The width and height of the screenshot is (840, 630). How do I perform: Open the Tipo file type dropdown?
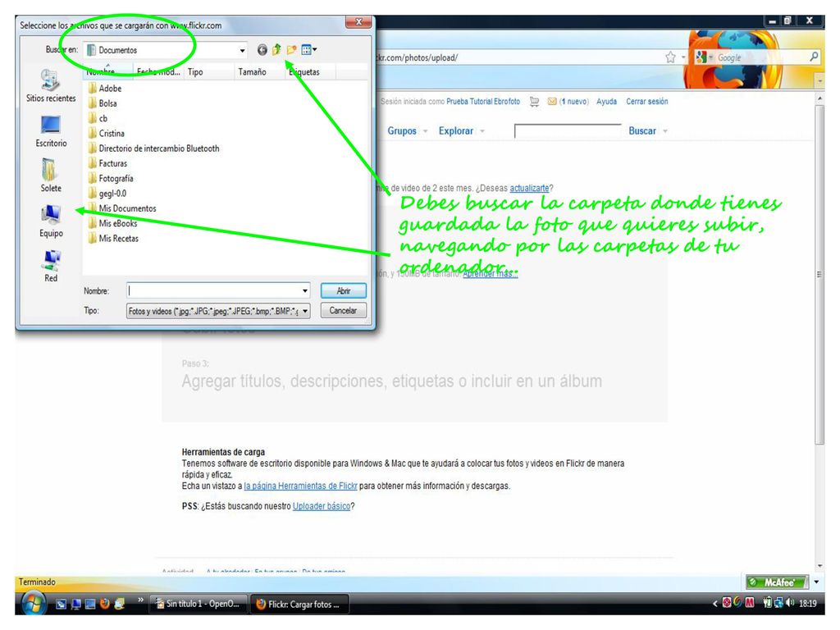pyautogui.click(x=305, y=311)
